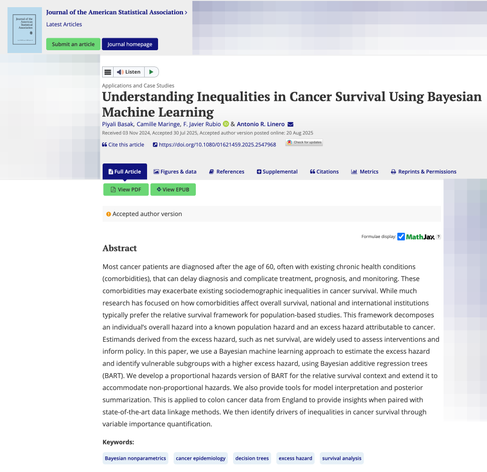Open the Listen menu hamburger icon
Screen dimensions: 487x472
pos(108,72)
